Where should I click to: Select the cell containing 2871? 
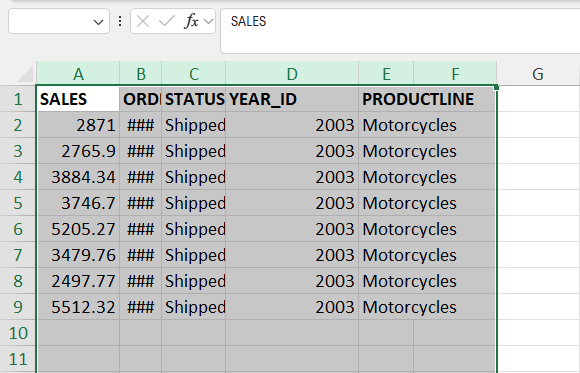(78, 125)
